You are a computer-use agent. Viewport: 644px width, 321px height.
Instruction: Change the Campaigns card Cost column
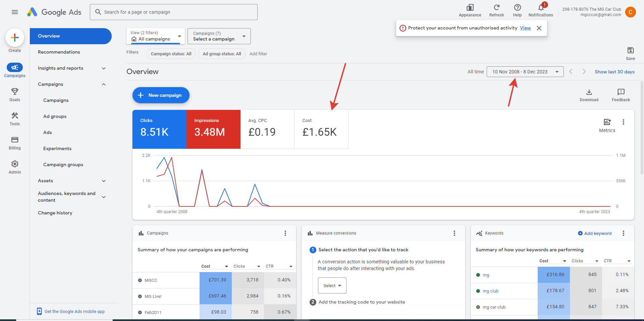point(215,266)
